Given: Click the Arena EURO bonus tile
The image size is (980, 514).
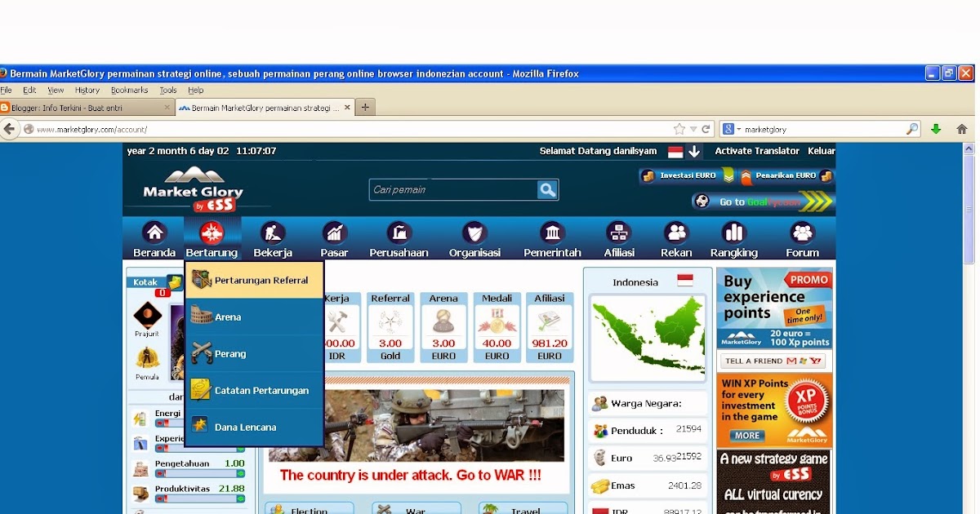Looking at the screenshot, I should pos(443,327).
